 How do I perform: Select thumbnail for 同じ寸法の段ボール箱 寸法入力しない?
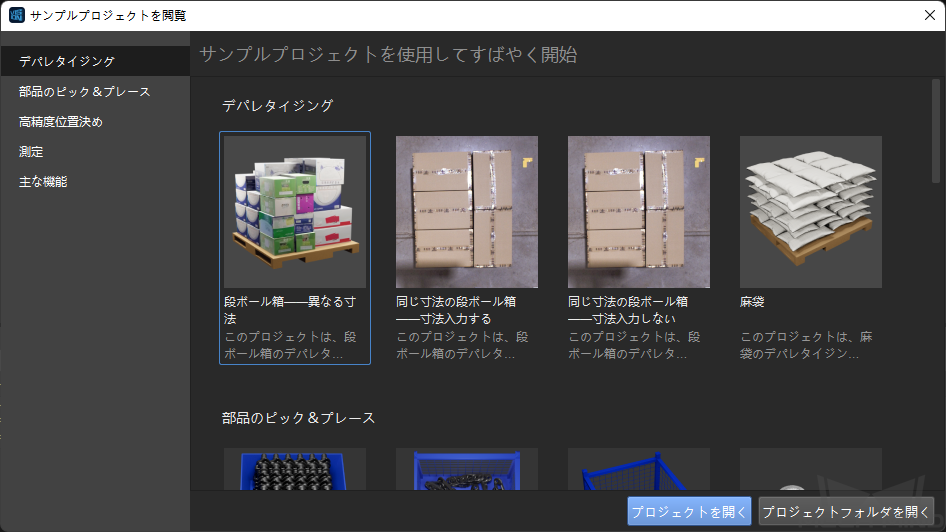pyautogui.click(x=639, y=212)
